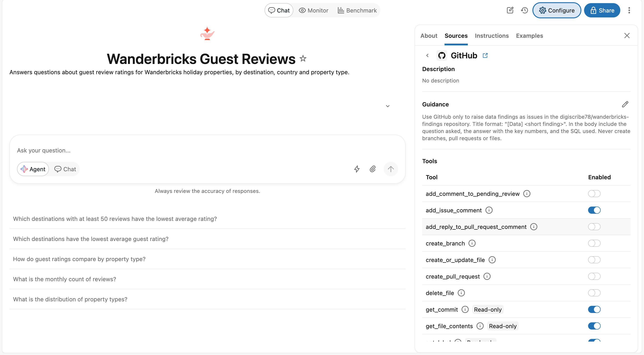Click info icon next to create_branch
The height and width of the screenshot is (355, 644).
pos(472,243)
